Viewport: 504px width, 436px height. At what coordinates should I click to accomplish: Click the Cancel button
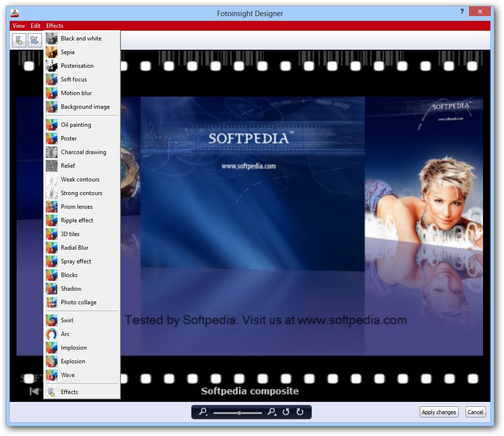475,412
